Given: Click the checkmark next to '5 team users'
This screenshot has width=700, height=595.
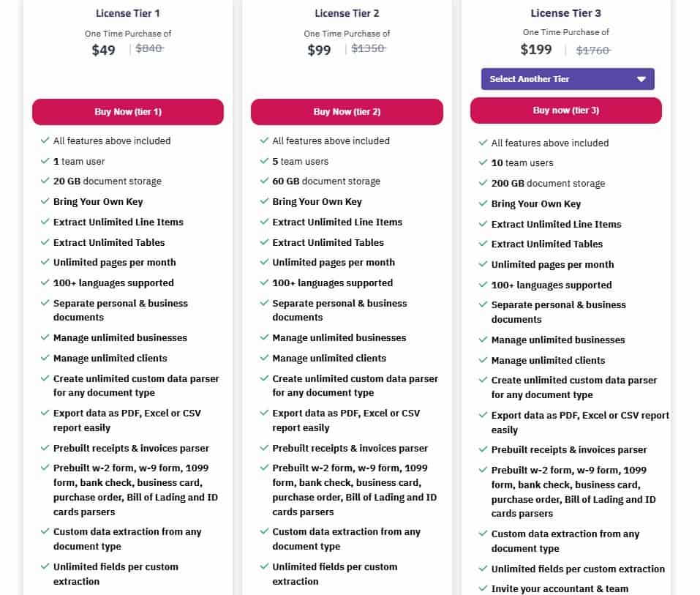Looking at the screenshot, I should (263, 161).
